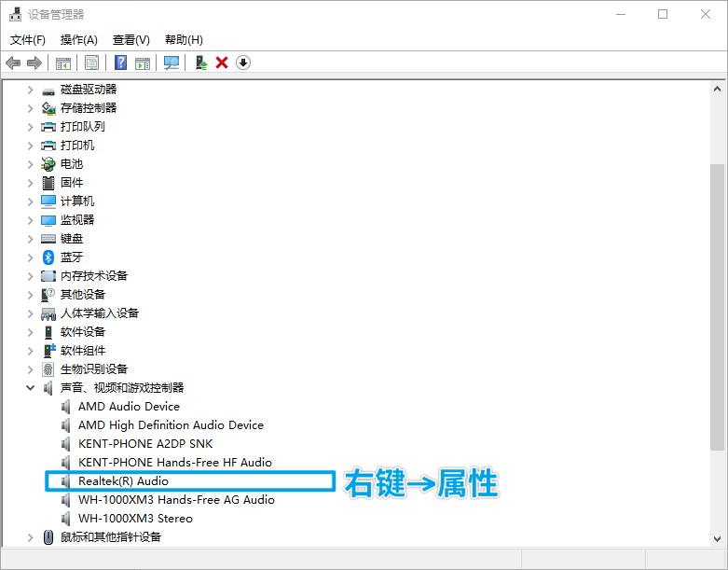This screenshot has height=570, width=728.
Task: Open the 查看(V) menu
Action: [x=131, y=40]
